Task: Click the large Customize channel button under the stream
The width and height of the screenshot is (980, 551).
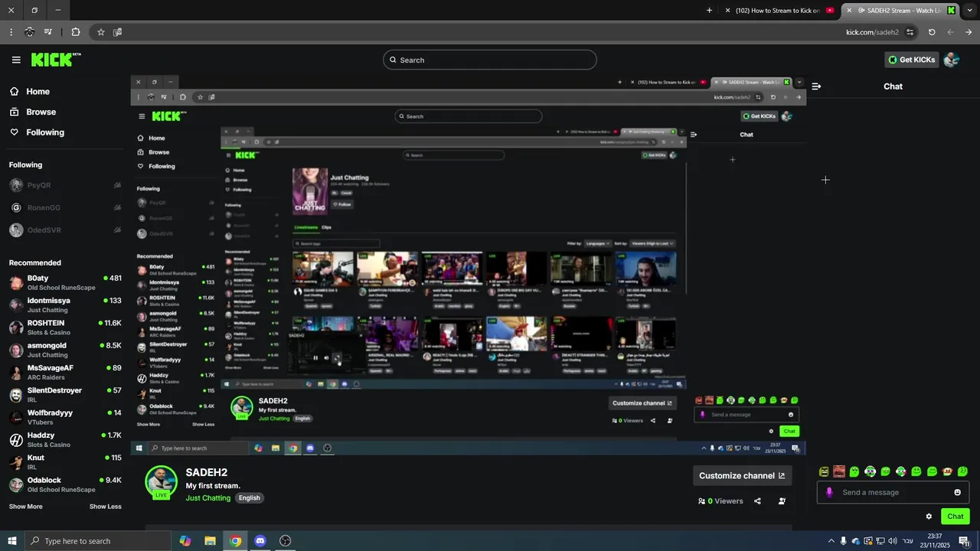Action: pos(742,475)
